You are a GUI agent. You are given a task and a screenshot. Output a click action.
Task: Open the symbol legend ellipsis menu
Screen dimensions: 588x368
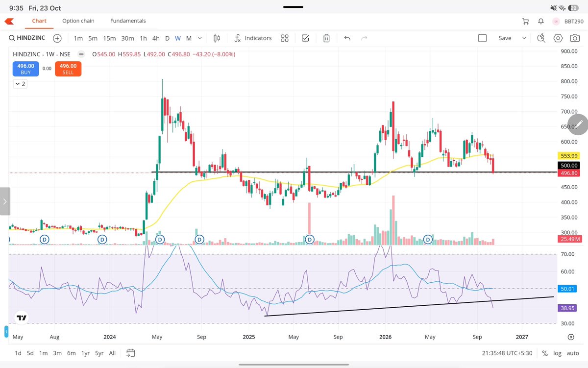(81, 54)
